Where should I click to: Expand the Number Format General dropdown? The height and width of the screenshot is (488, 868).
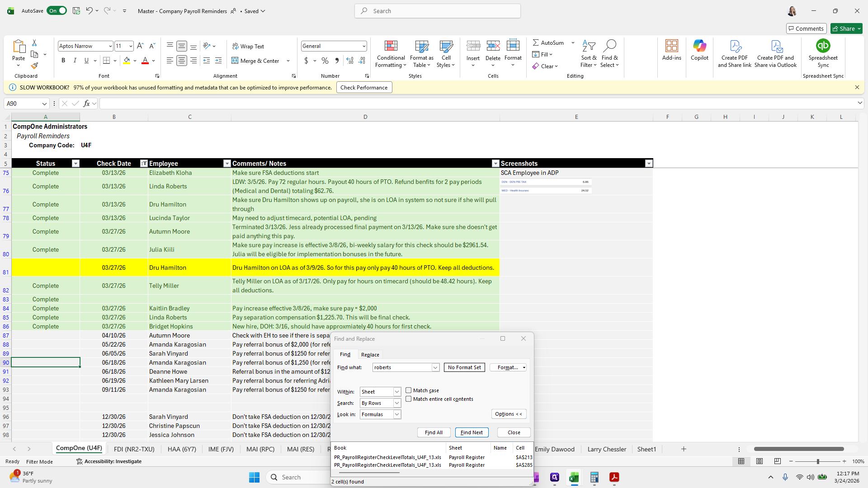(x=363, y=46)
